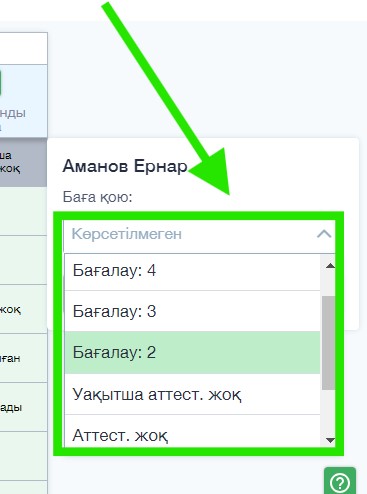This screenshot has width=367, height=494.
Task: Choose Аттест. жоқ option
Action: click(192, 431)
